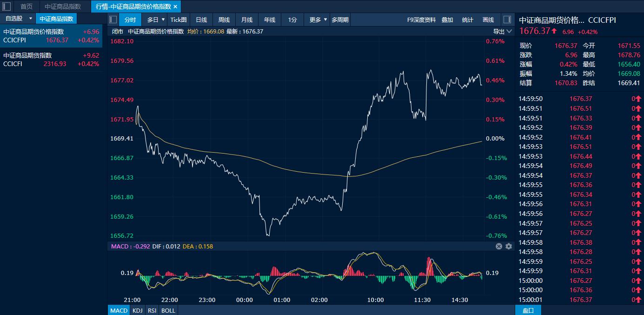Image resolution: width=644 pixels, height=315 pixels.
Task: Expand the 多日 period dropdown arrow
Action: [163, 20]
